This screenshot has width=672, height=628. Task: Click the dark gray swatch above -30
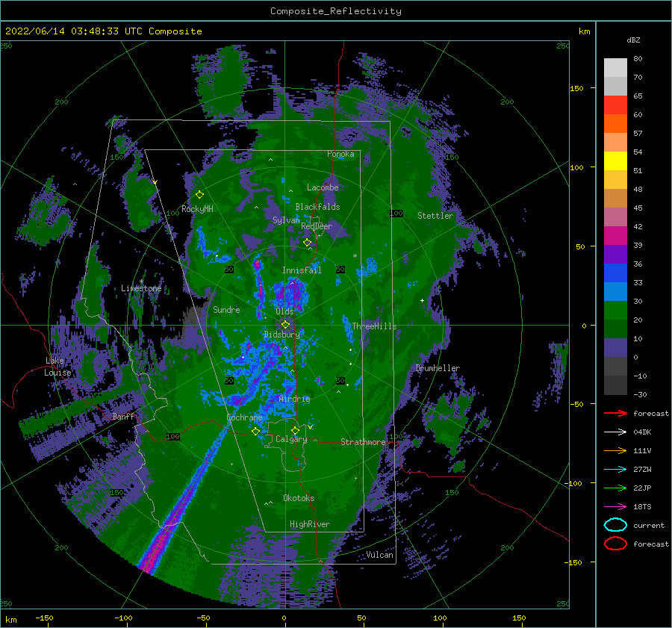[x=615, y=385]
